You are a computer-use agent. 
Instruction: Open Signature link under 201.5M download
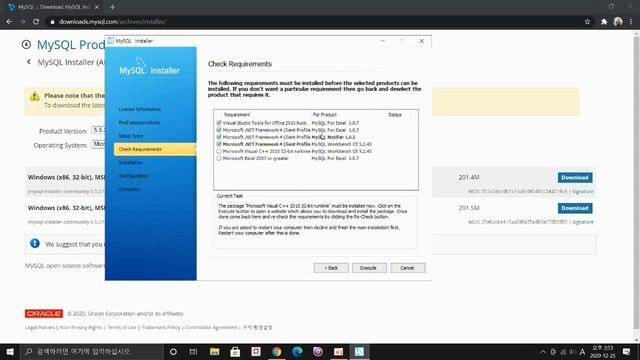click(582, 222)
